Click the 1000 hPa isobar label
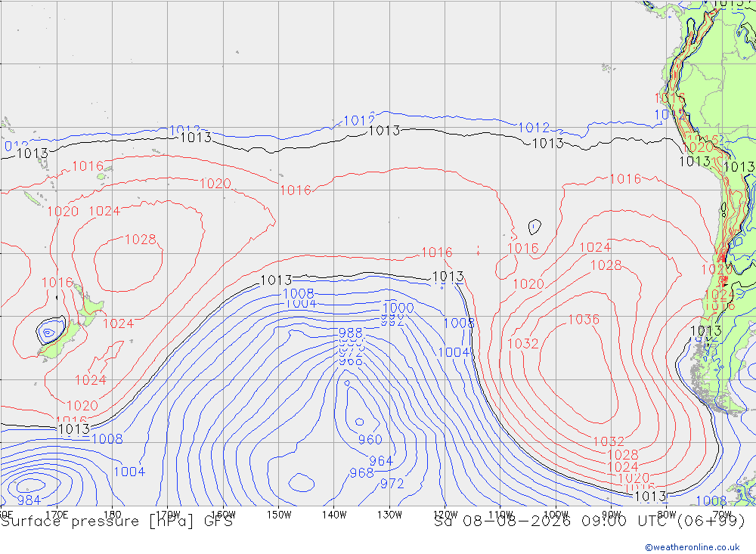 point(398,308)
